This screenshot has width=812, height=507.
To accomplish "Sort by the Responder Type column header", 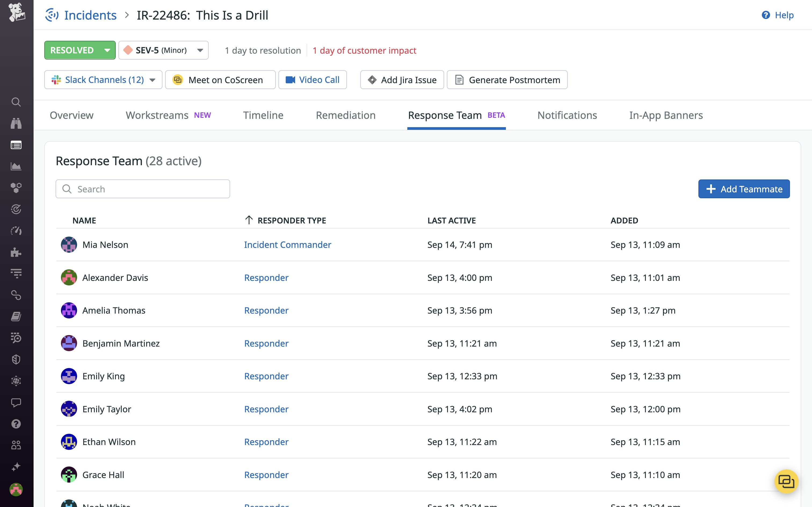I will click(291, 220).
